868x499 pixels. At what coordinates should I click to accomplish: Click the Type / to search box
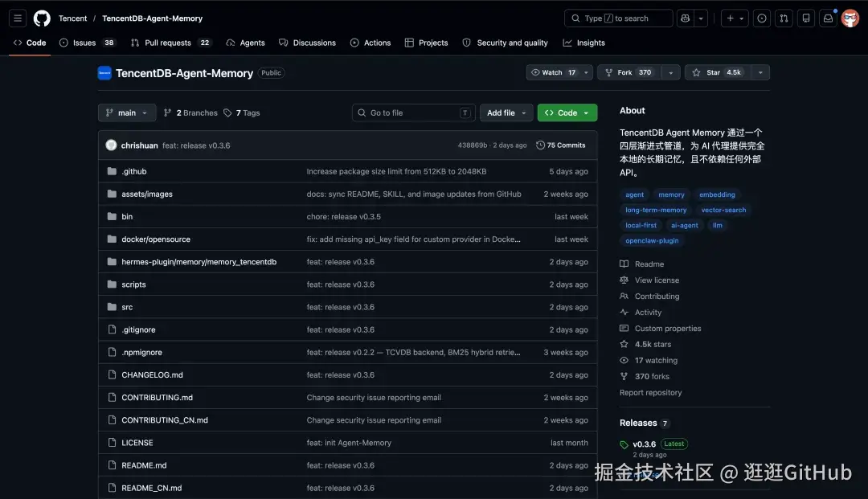[618, 18]
